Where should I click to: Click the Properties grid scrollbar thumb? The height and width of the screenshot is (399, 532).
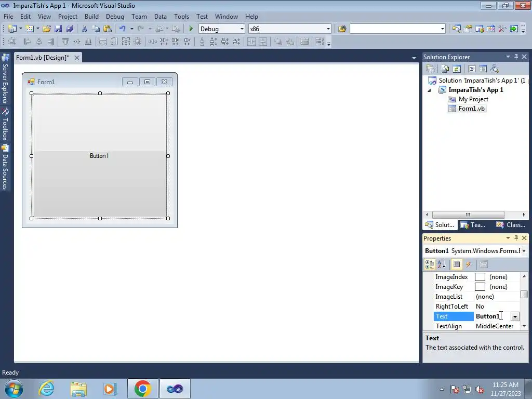pyautogui.click(x=524, y=294)
